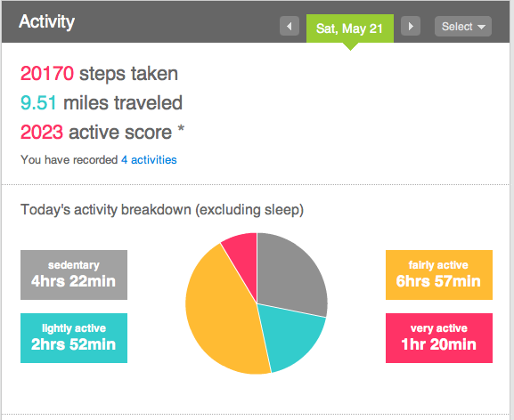
Task: Click the Sat, May 21 date tab
Action: 350,28
